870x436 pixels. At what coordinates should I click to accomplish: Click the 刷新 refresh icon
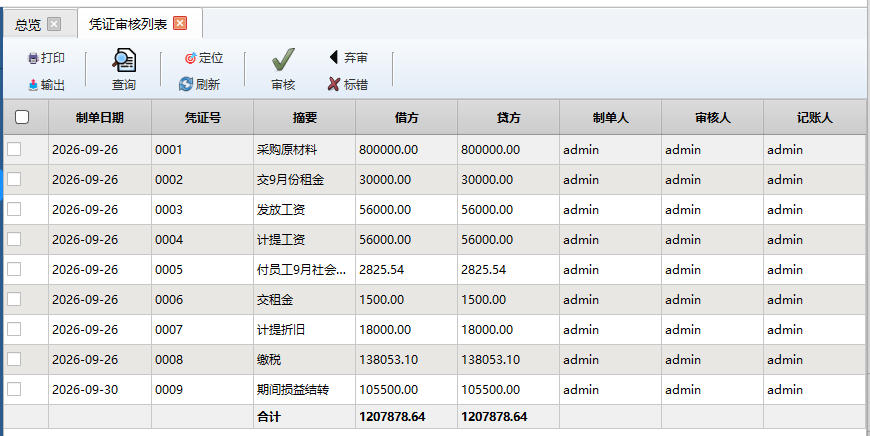(186, 84)
